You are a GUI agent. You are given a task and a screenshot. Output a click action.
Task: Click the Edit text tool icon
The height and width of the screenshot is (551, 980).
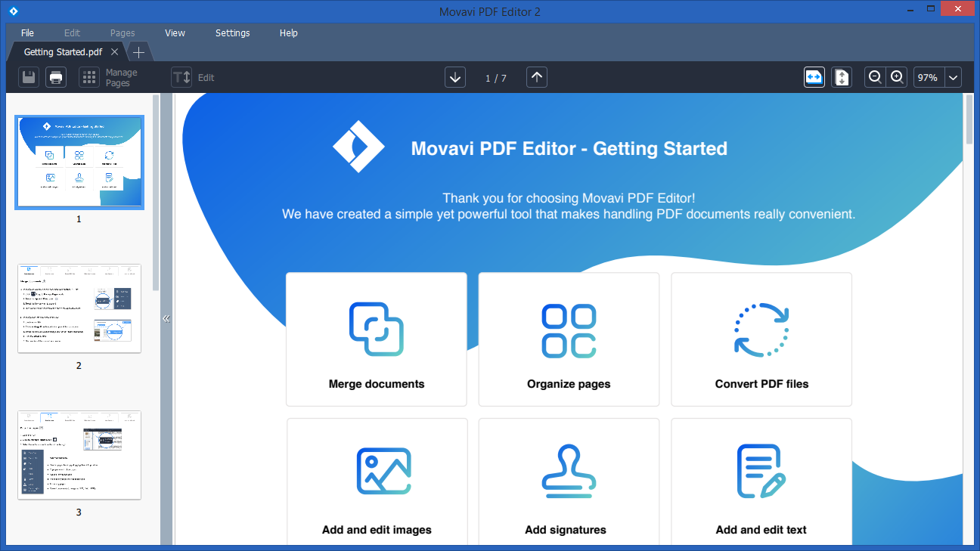pos(181,77)
